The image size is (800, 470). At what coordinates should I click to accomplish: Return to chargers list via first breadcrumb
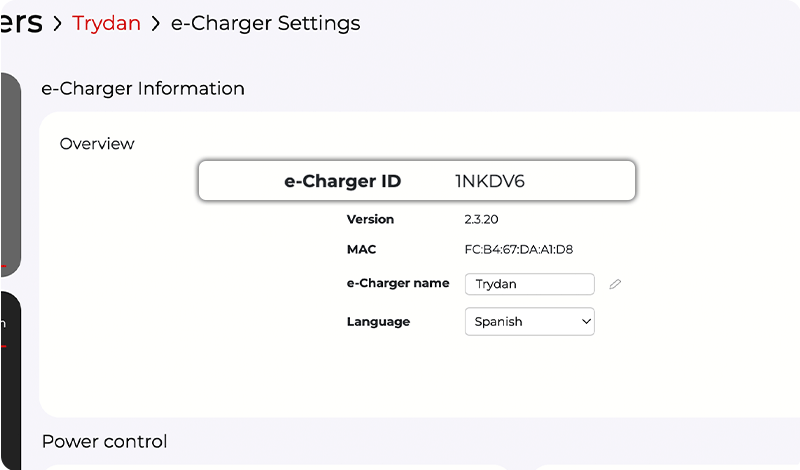[x=21, y=23]
